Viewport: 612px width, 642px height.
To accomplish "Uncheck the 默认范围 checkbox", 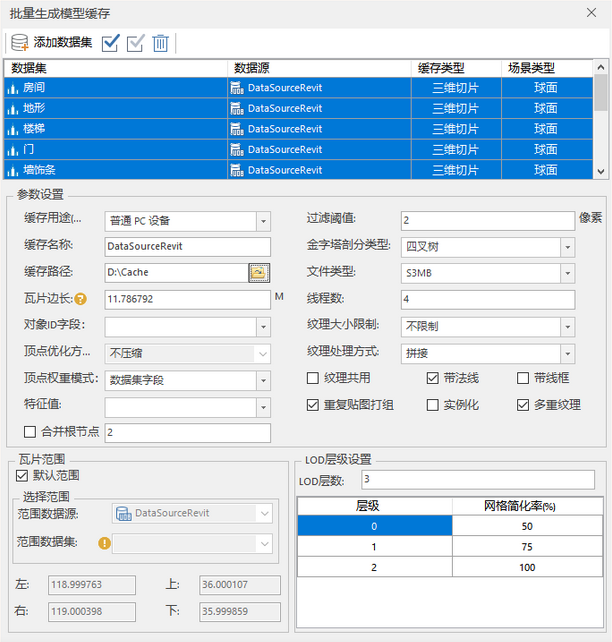I will tap(22, 476).
